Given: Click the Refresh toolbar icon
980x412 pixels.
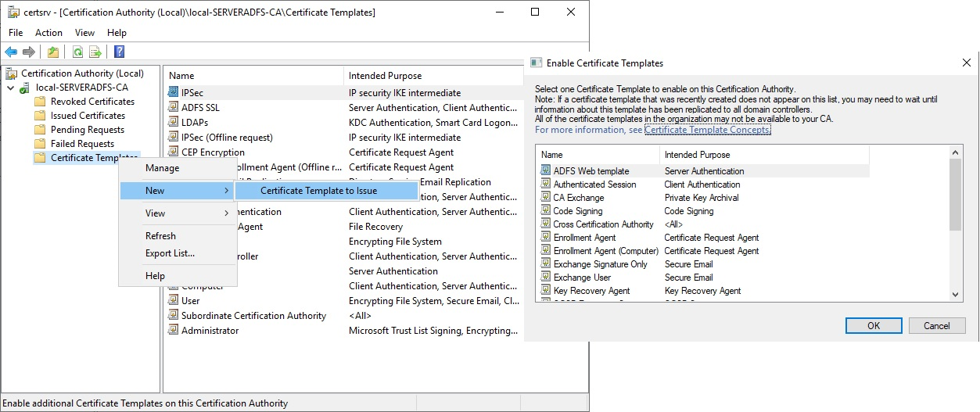Looking at the screenshot, I should click(x=77, y=52).
